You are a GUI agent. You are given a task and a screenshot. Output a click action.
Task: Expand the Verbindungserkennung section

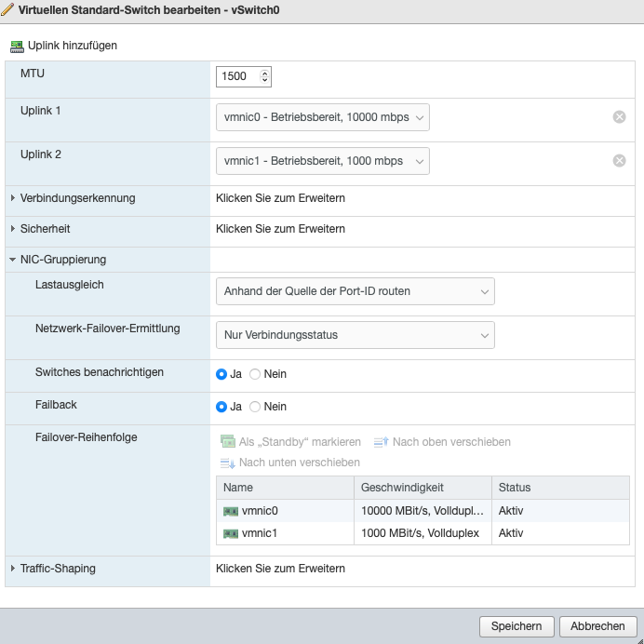coord(13,198)
